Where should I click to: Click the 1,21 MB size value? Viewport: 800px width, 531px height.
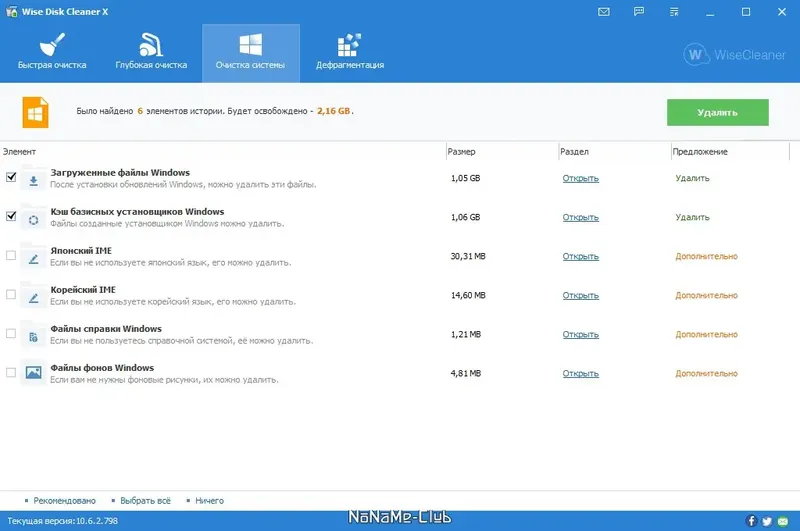(466, 335)
